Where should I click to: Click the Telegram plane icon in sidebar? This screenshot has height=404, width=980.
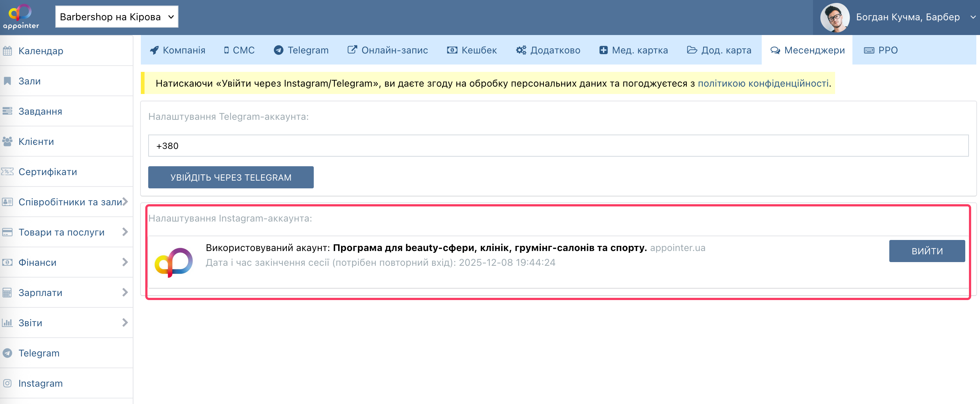click(x=7, y=353)
